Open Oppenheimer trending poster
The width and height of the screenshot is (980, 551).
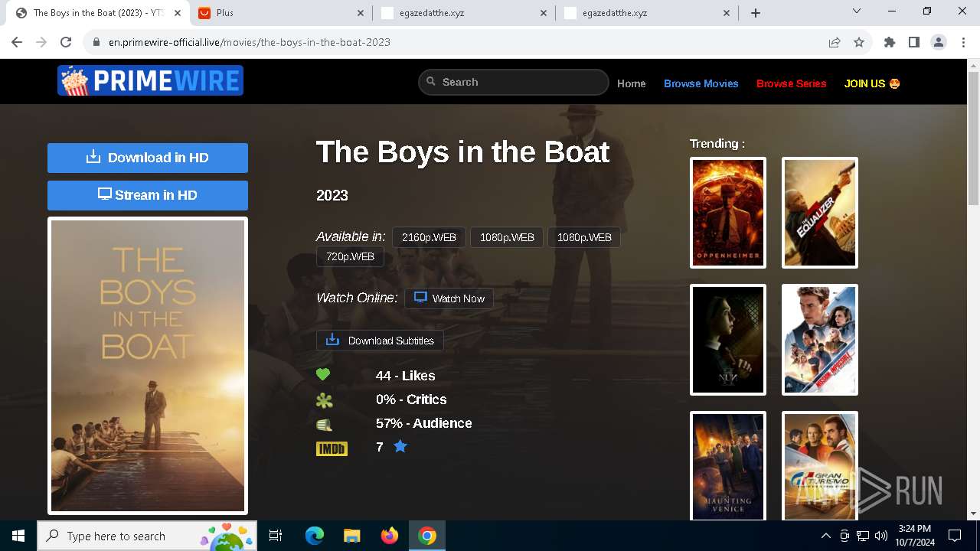tap(728, 213)
